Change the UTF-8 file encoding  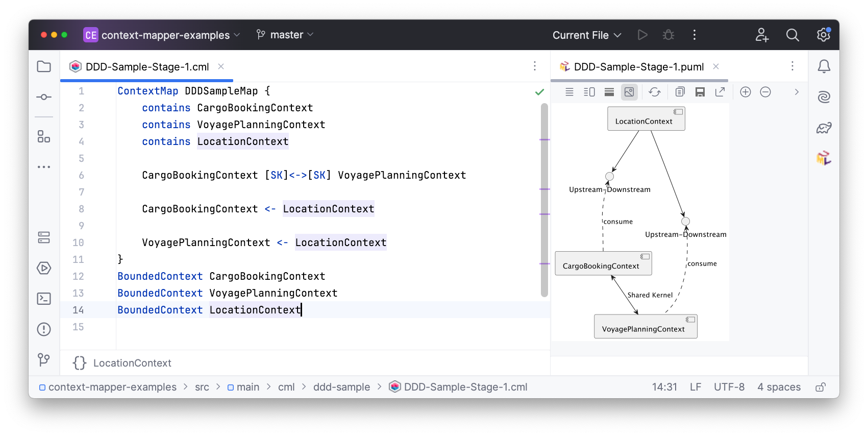pos(729,387)
